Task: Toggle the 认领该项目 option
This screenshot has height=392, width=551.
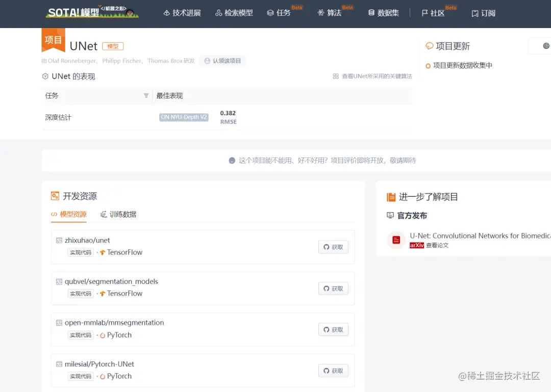Action: tap(223, 60)
